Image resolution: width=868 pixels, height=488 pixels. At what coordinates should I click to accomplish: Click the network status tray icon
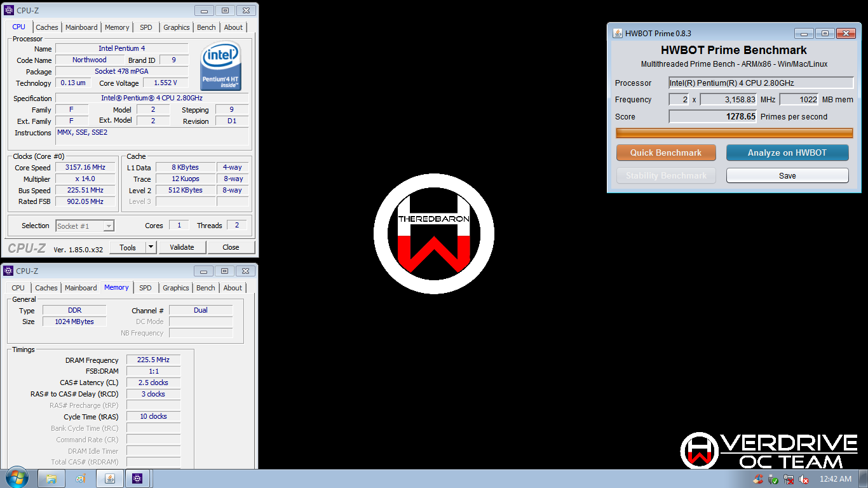(x=789, y=479)
